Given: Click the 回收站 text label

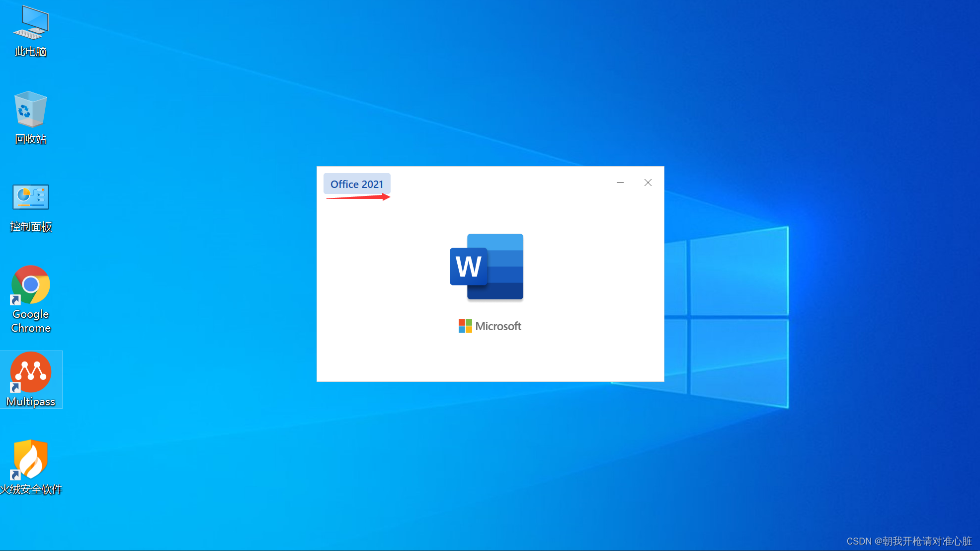Looking at the screenshot, I should [x=31, y=139].
